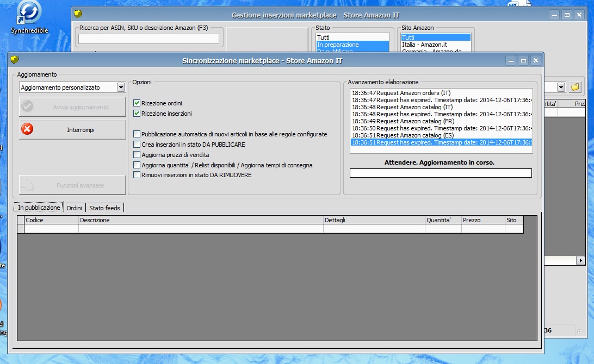Click the red X icon on Interrompi

(x=27, y=129)
